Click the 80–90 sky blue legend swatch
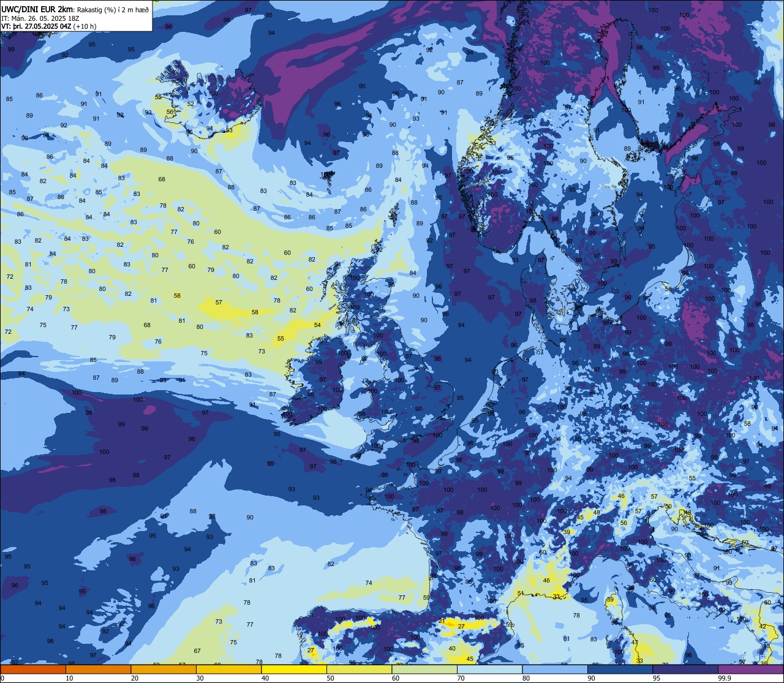 (x=555, y=669)
